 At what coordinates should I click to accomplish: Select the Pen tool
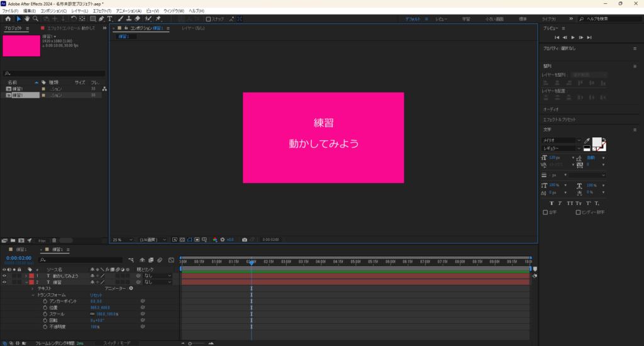tap(101, 19)
